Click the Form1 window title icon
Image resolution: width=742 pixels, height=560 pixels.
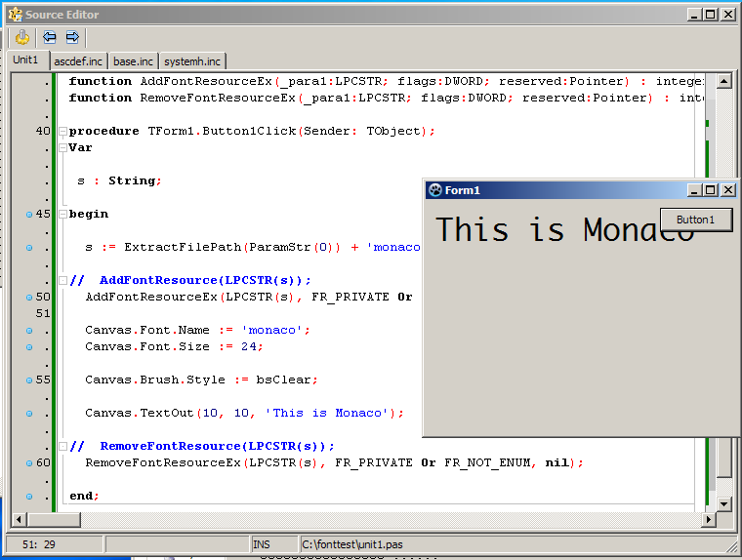(x=435, y=190)
